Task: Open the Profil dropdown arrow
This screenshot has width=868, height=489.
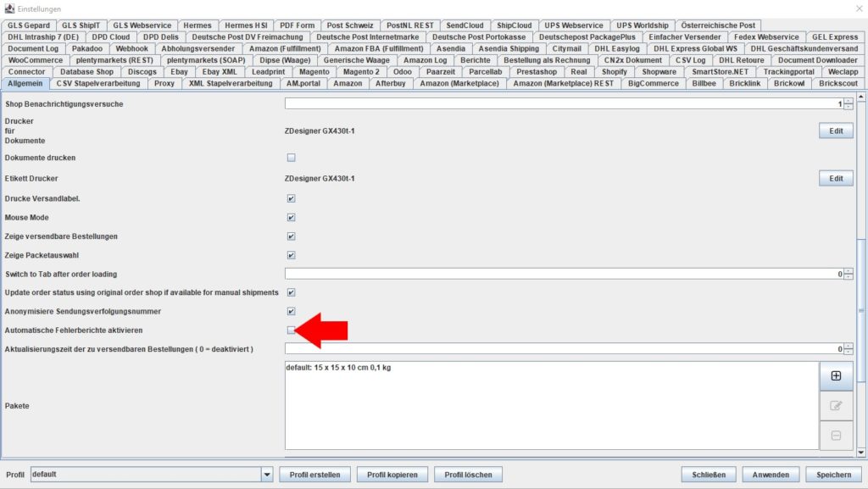Action: coord(267,475)
